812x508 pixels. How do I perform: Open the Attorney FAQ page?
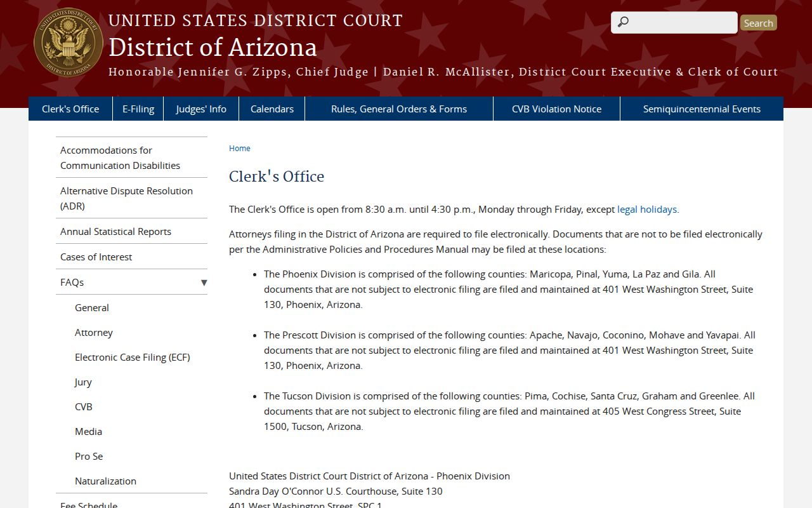(x=94, y=332)
